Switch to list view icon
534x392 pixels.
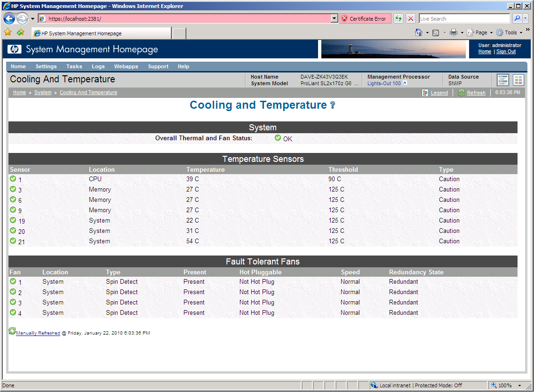pos(502,80)
